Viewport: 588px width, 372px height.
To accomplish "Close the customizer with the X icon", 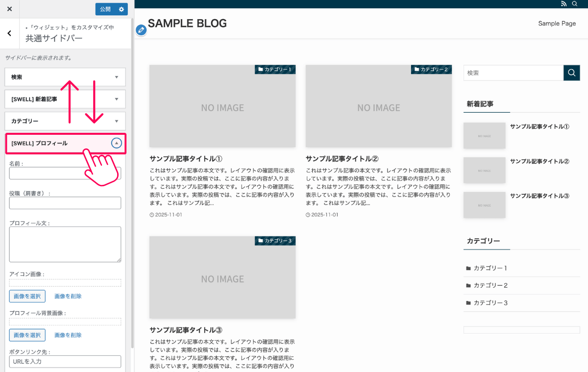I will coord(9,9).
